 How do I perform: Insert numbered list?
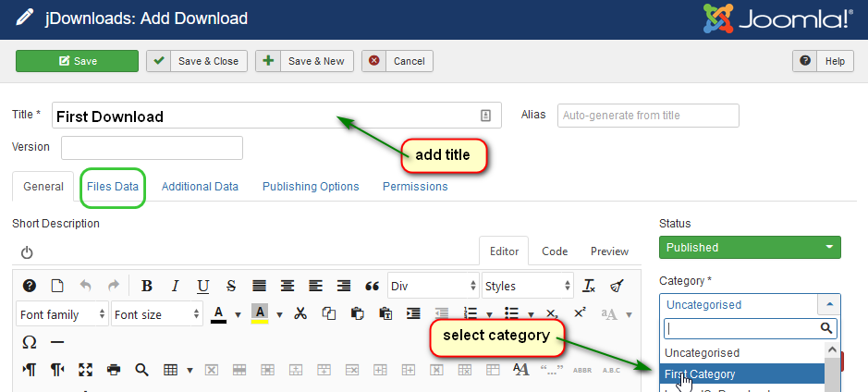471,314
